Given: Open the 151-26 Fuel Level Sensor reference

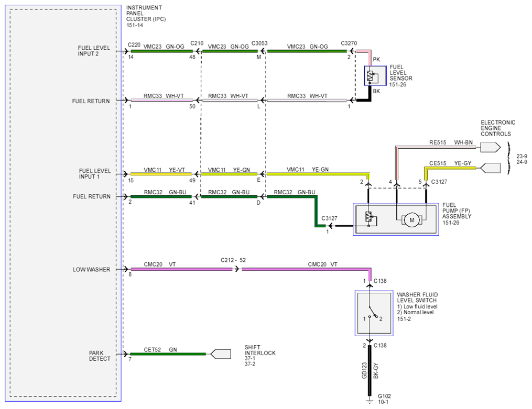Looking at the screenshot, I should [398, 84].
